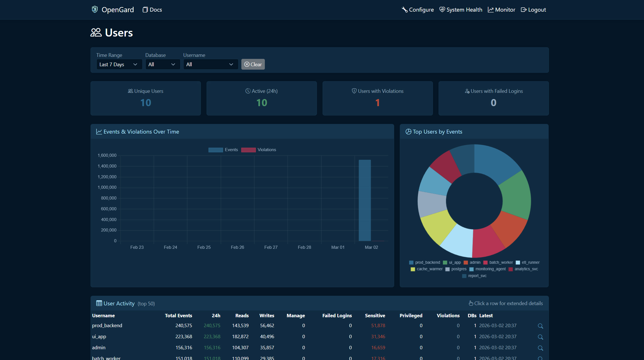Select the Monitor chart icon
Screen dimensions: 644x360
tap(490, 9)
